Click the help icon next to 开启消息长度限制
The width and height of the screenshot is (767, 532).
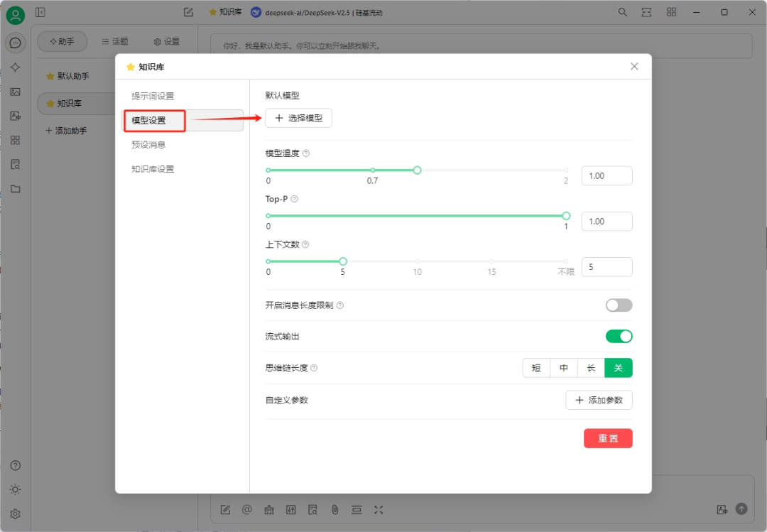click(x=340, y=305)
